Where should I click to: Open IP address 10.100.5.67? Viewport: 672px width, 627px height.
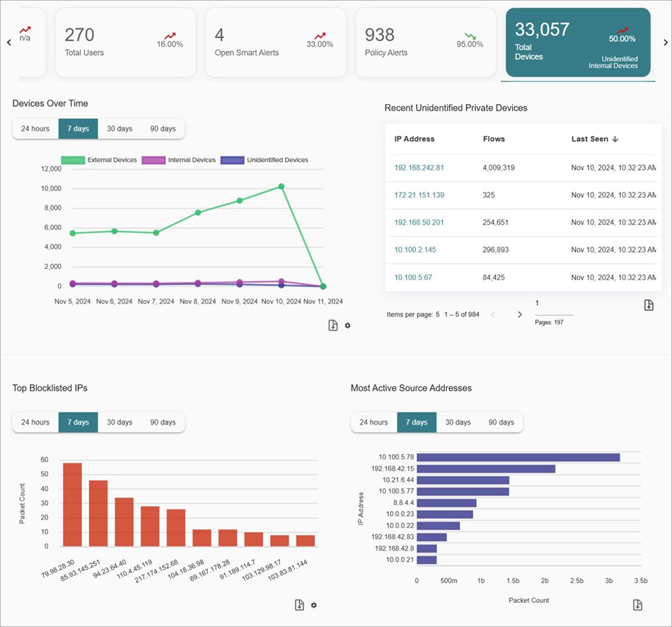(x=413, y=277)
